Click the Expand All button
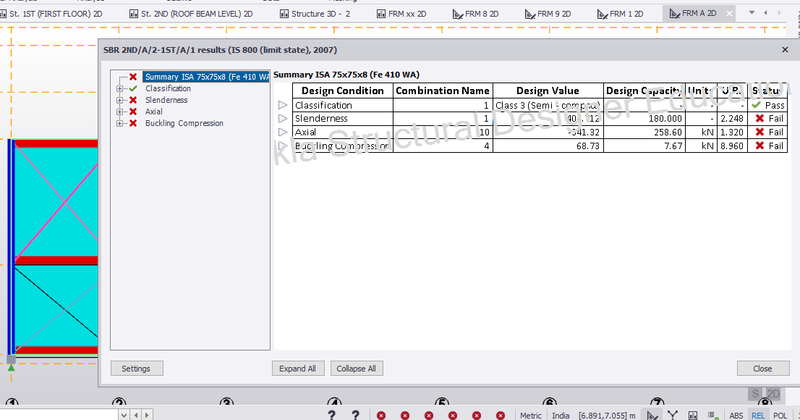Viewport: 800px width, 420px height. tap(298, 368)
